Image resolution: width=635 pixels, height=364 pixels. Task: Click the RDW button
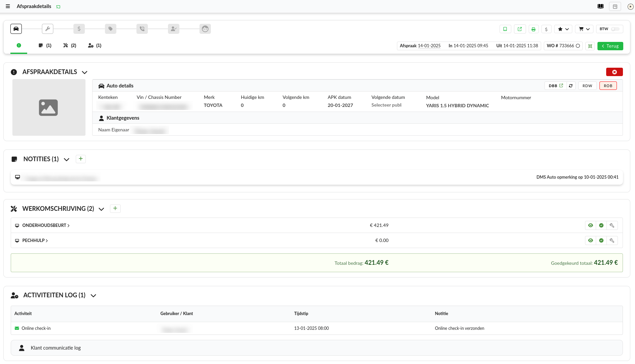[587, 86]
